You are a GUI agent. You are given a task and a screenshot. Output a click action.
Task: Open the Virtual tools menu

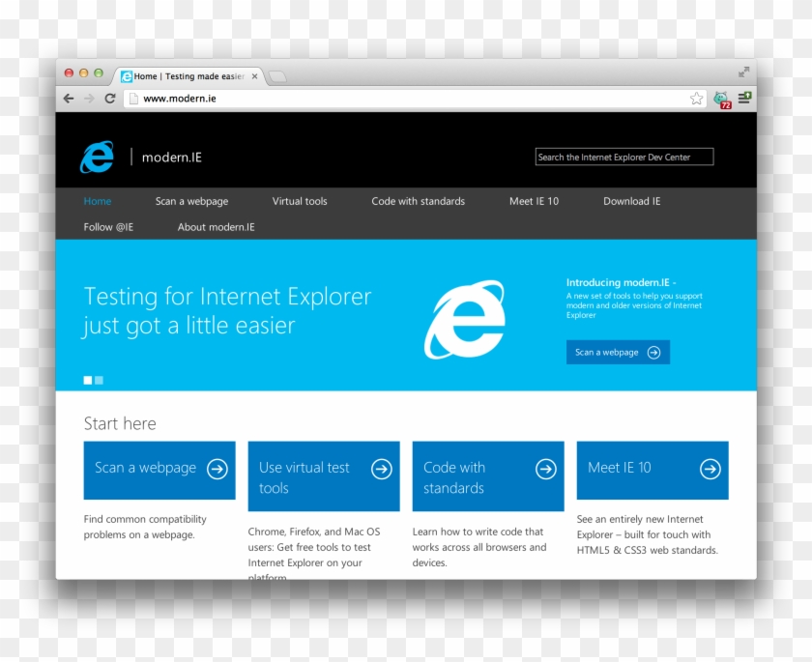pos(300,201)
